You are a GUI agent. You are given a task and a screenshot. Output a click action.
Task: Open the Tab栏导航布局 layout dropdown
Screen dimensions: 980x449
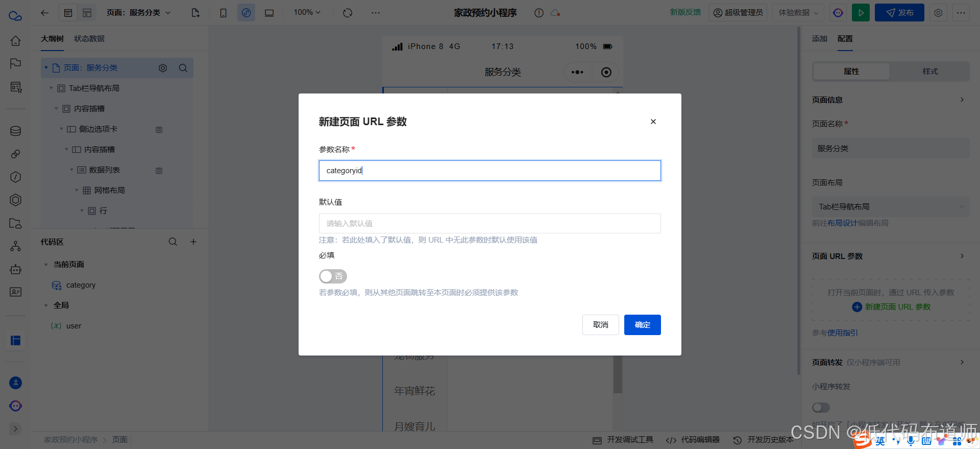click(891, 207)
